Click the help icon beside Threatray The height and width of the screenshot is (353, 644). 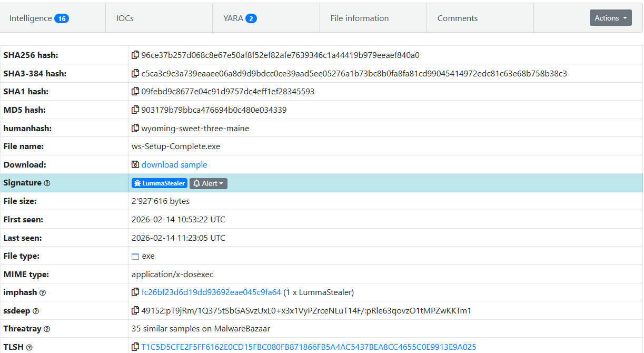[x=47, y=329]
